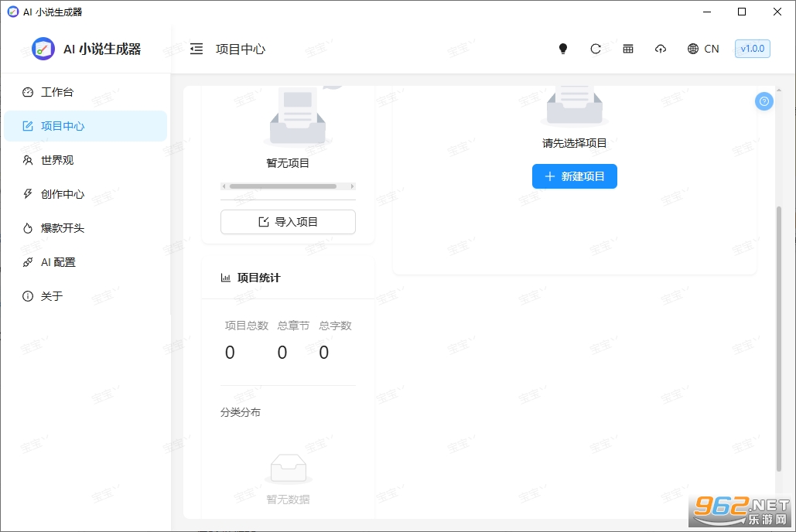Image resolution: width=796 pixels, height=532 pixels.
Task: Click the 新建项目 button
Action: click(575, 176)
